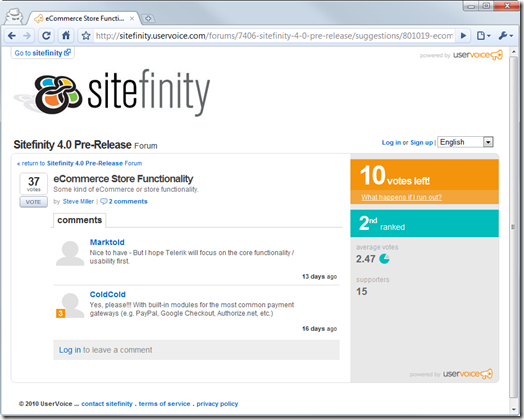Click the scrollbar down arrow

click(x=514, y=409)
